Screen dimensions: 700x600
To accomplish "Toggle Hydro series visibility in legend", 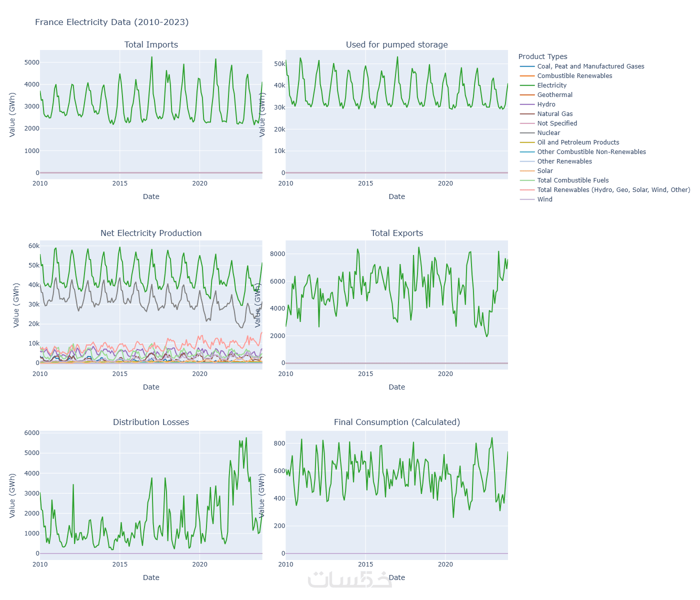I will (546, 104).
